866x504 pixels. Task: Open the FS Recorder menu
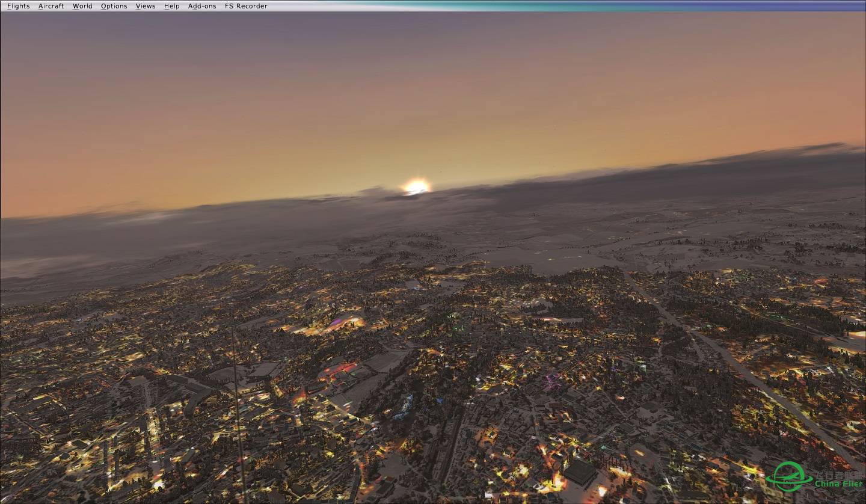(246, 6)
